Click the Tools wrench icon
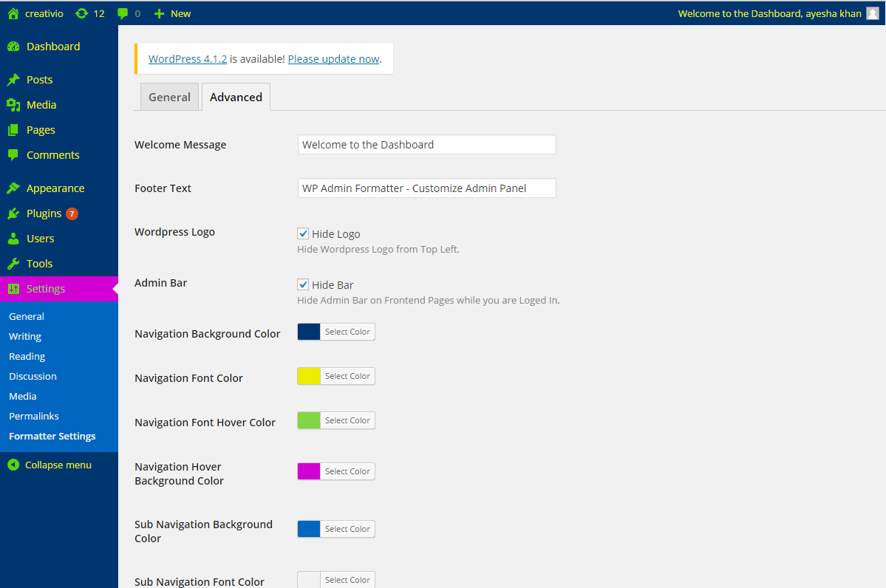886x588 pixels. [x=13, y=264]
